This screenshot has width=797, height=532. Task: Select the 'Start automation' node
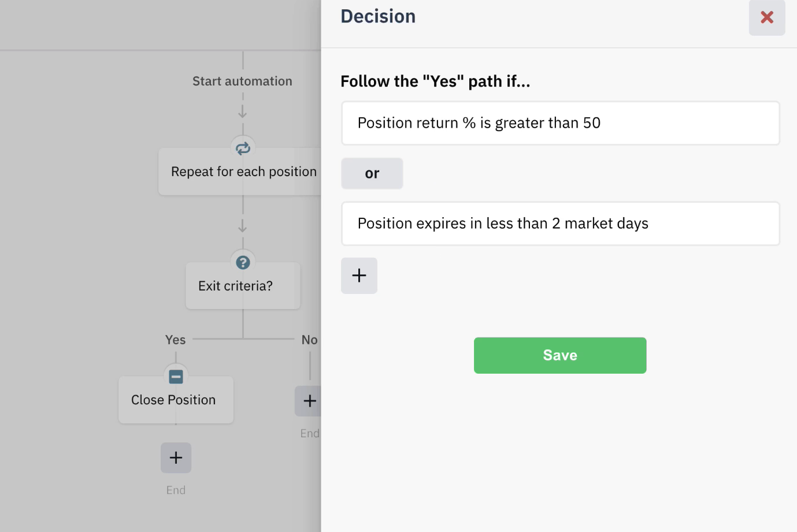click(242, 81)
